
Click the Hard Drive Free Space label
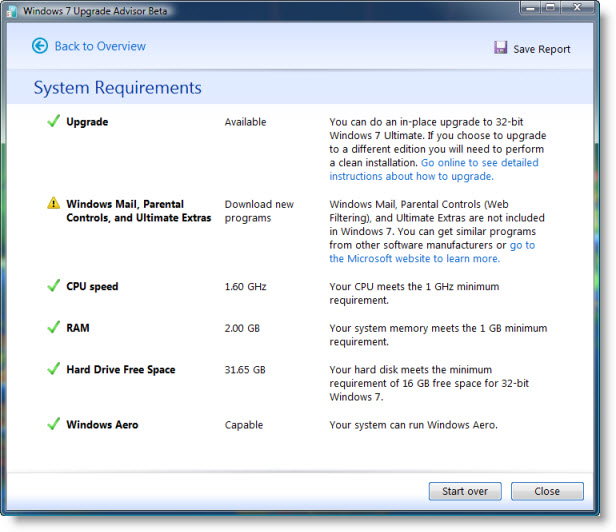(121, 370)
